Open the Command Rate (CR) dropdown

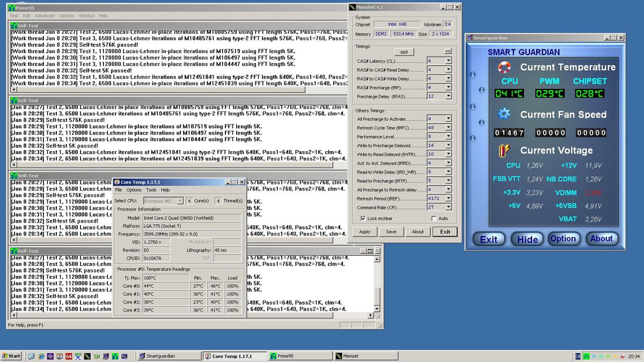(x=448, y=207)
